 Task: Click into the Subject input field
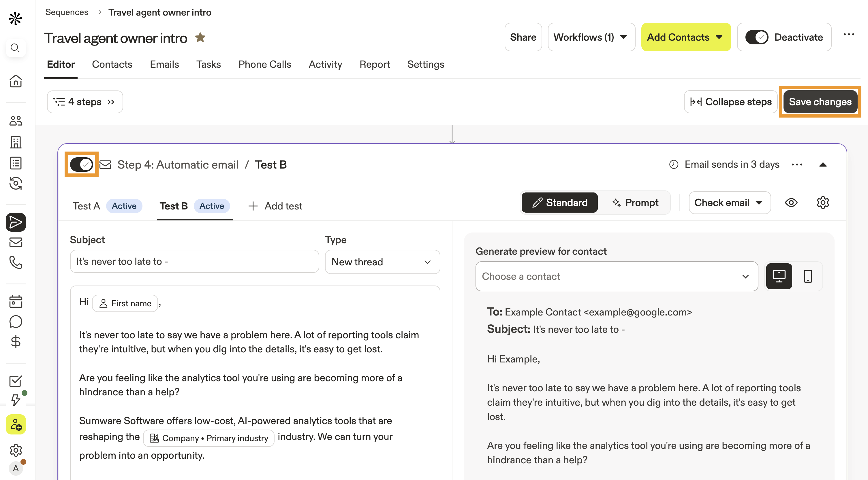pos(194,262)
